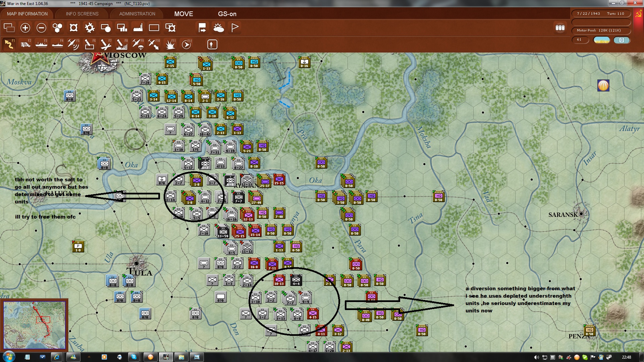Select the 10=42 German unit counter
Viewport: 644px width, 362px height.
(x=205, y=130)
